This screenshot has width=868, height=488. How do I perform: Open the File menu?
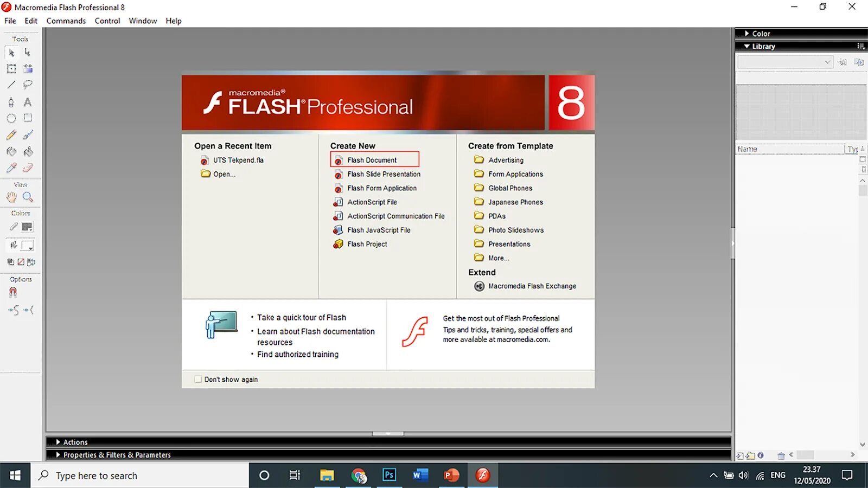tap(10, 21)
